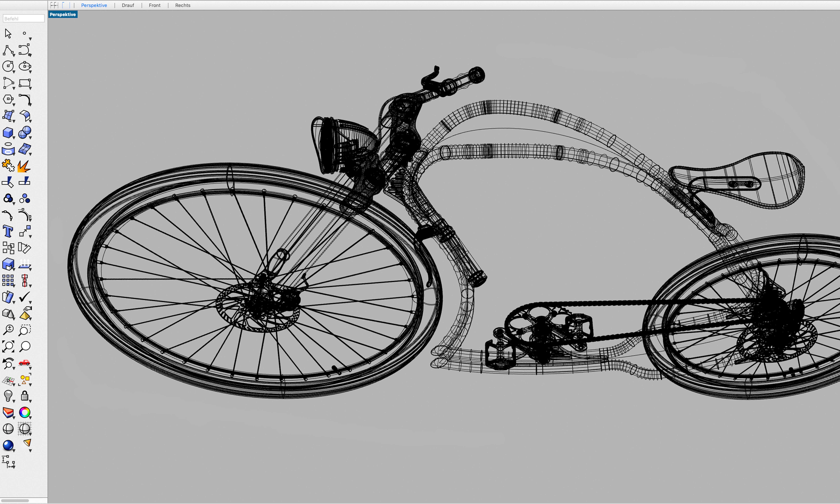This screenshot has height=504, width=840.
Task: Select the Zoom window tool
Action: (24, 330)
